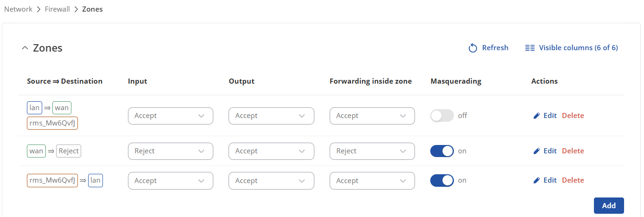Click the Reject destination tag in wan row
The image size is (644, 217).
point(69,151)
